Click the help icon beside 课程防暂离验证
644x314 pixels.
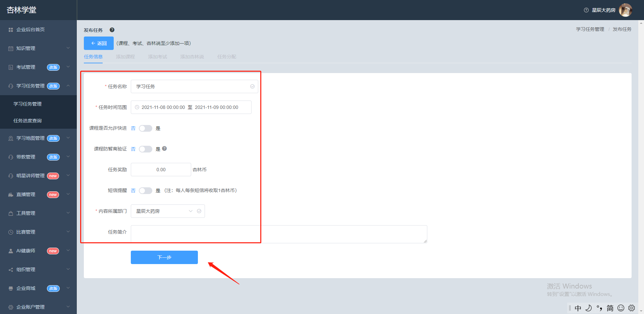click(164, 148)
